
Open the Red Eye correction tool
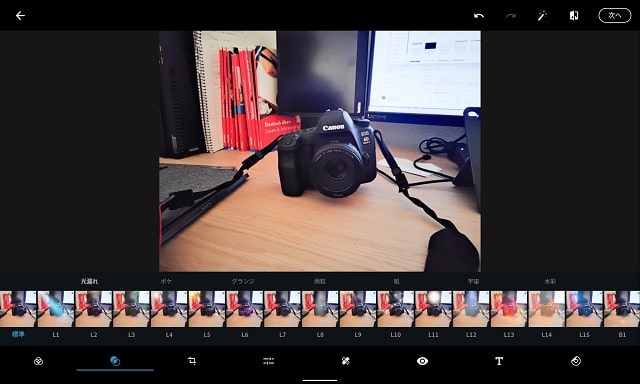(422, 361)
